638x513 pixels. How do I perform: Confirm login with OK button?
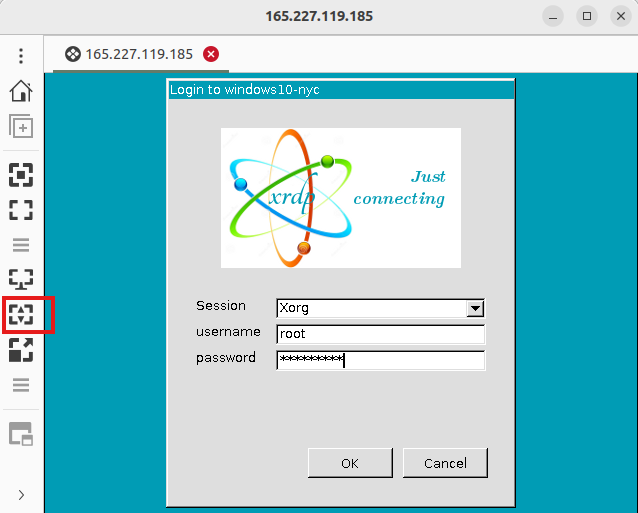click(350, 463)
